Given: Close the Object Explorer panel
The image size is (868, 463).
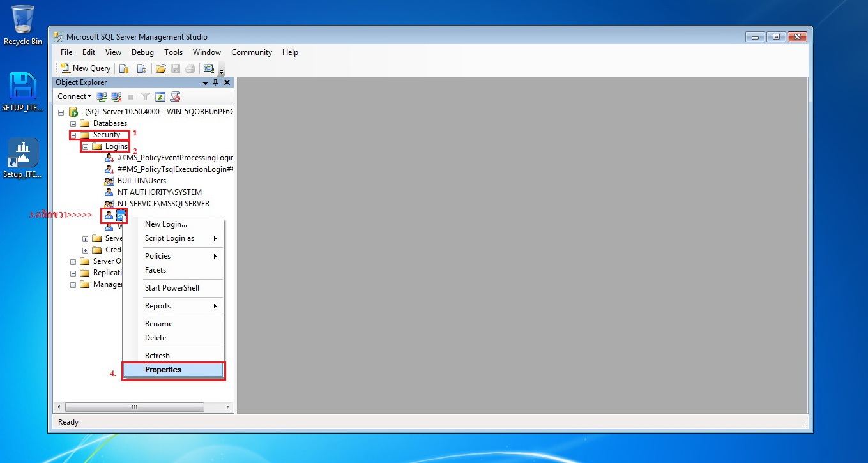Looking at the screenshot, I should pos(227,82).
